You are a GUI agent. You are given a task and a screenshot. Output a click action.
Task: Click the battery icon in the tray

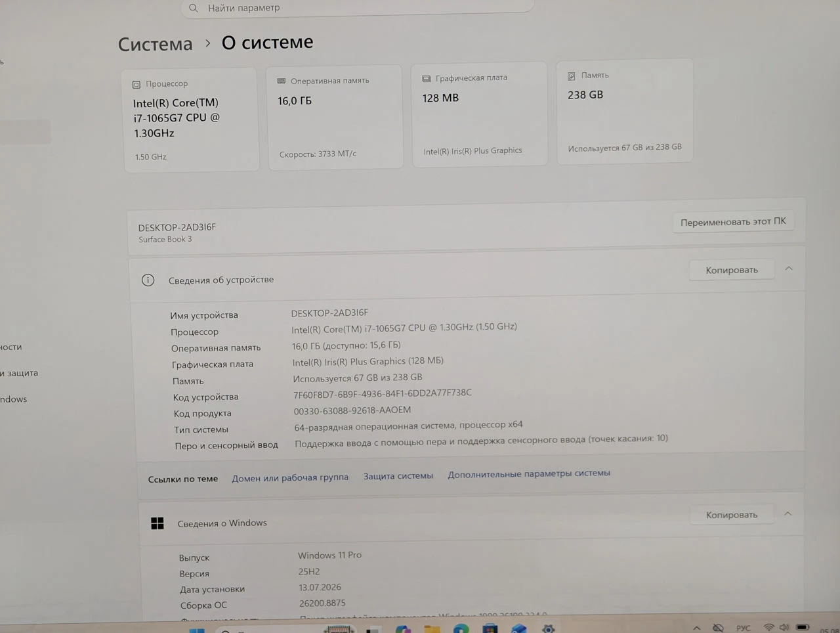click(x=803, y=627)
